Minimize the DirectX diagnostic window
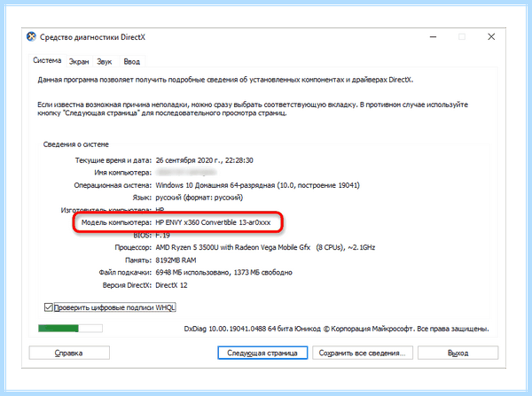 pos(434,36)
